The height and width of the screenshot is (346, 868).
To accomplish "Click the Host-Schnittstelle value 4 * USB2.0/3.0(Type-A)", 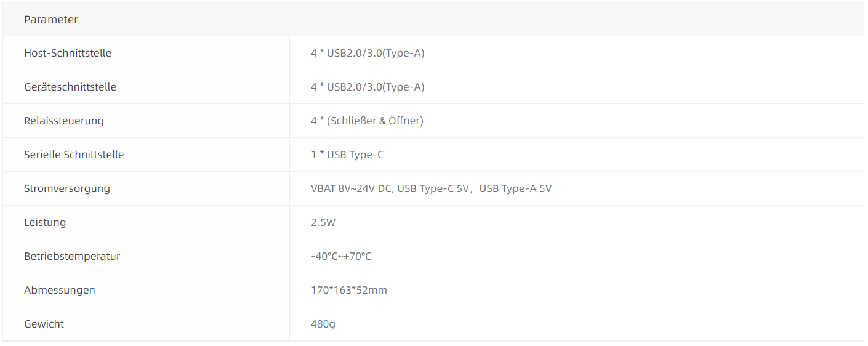I will pos(368,53).
